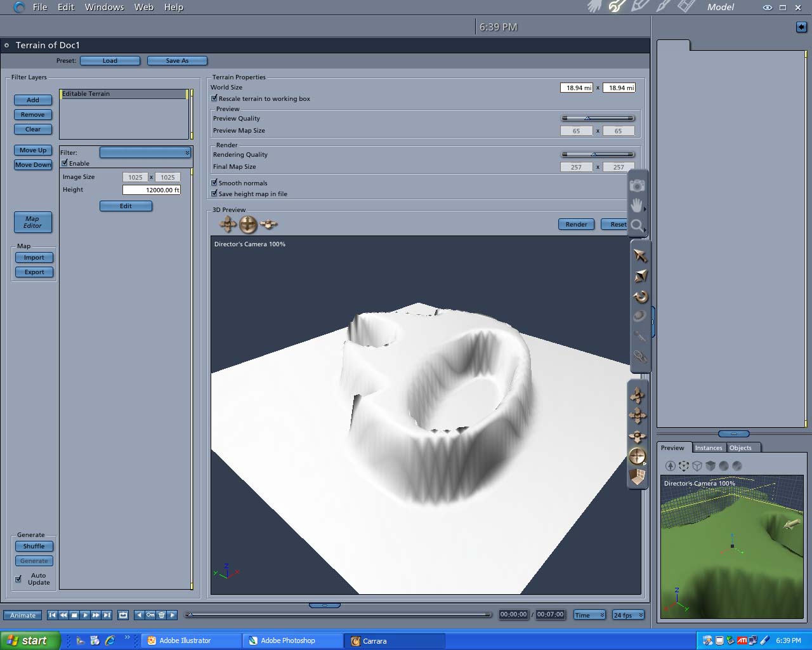Viewport: 812px width, 650px height.
Task: Switch to the Instances tab
Action: coord(708,448)
